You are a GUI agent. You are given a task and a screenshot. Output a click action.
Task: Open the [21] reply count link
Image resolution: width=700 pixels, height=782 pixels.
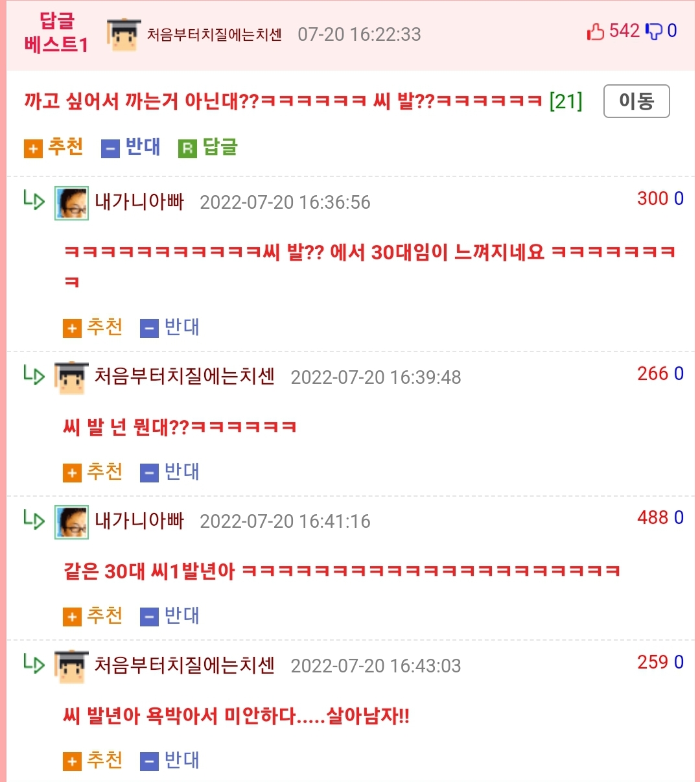(566, 101)
